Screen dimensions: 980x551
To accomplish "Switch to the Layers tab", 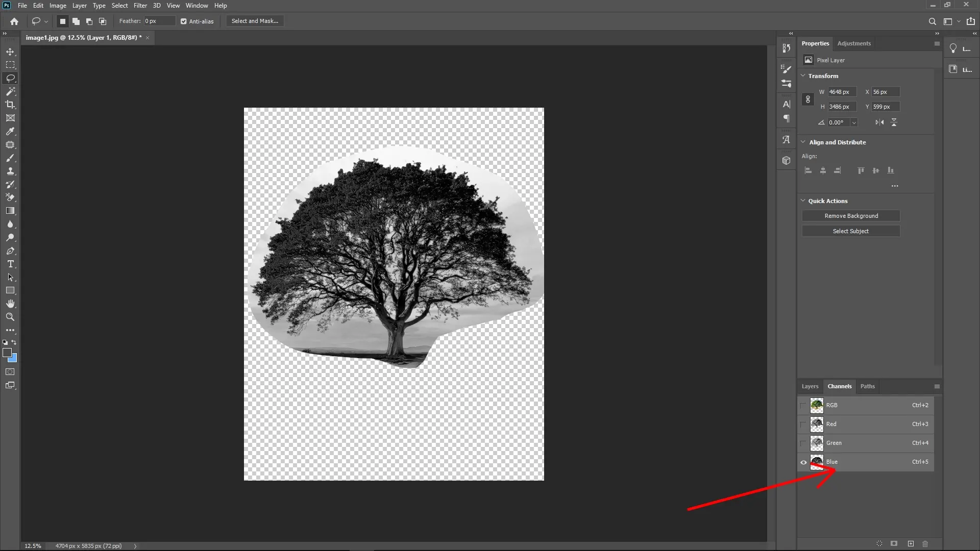I will coord(810,386).
